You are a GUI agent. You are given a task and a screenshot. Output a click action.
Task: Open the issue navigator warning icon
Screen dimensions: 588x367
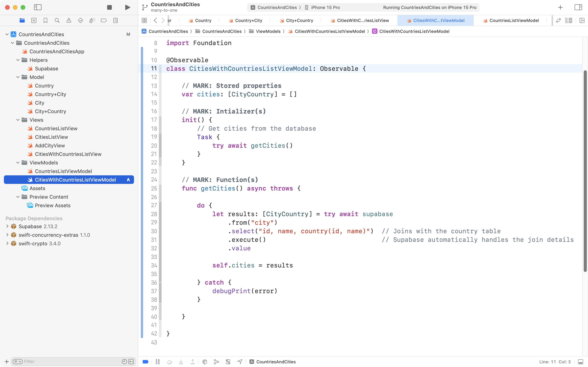pyautogui.click(x=69, y=20)
